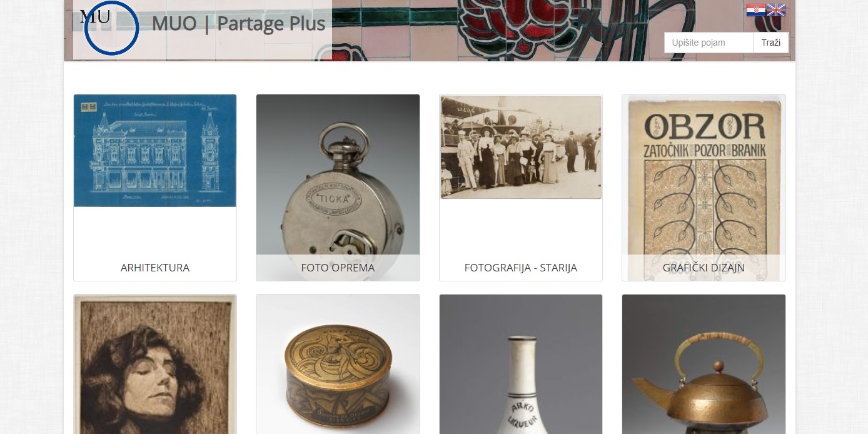
Task: Select the FOTO OPREMA category label
Action: point(338,268)
